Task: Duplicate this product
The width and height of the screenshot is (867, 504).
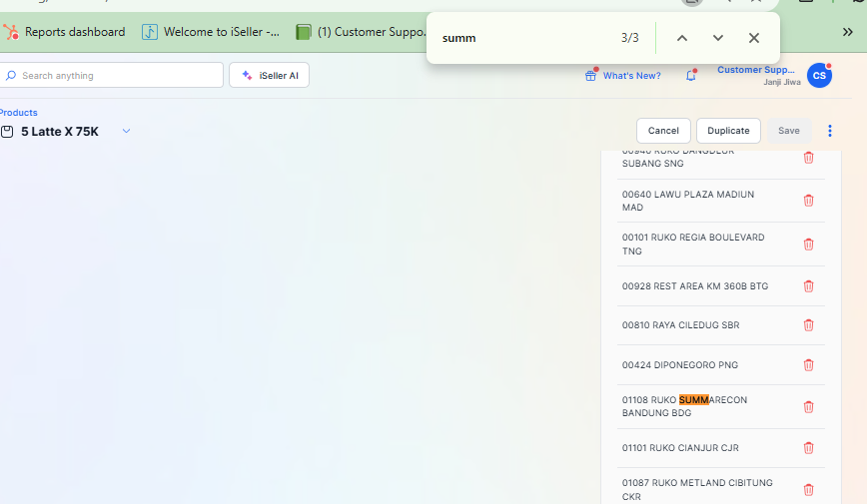Action: (728, 131)
